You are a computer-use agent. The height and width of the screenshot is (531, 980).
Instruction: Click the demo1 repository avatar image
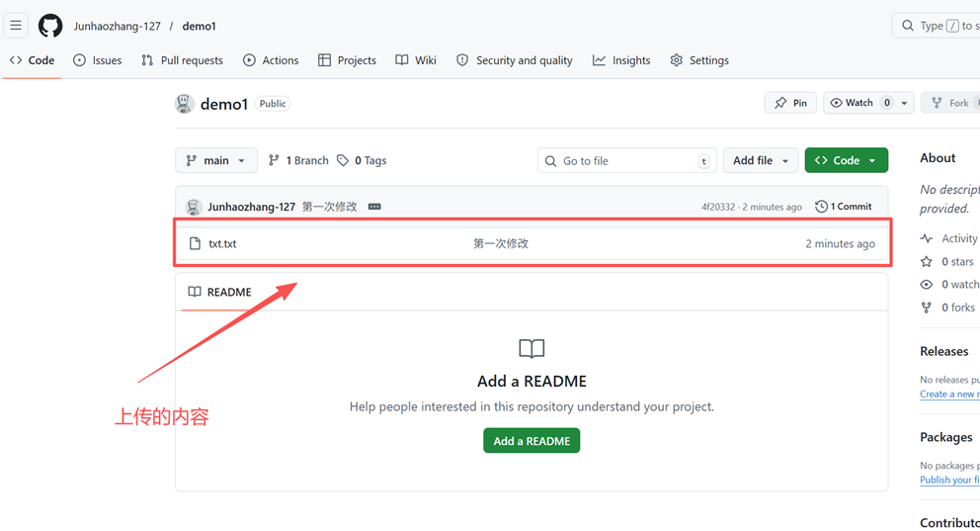coord(184,104)
